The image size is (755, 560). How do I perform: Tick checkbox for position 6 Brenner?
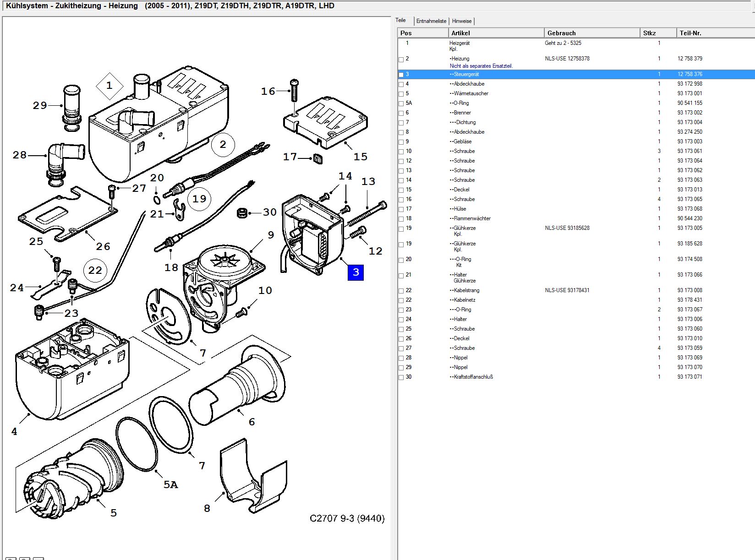401,113
